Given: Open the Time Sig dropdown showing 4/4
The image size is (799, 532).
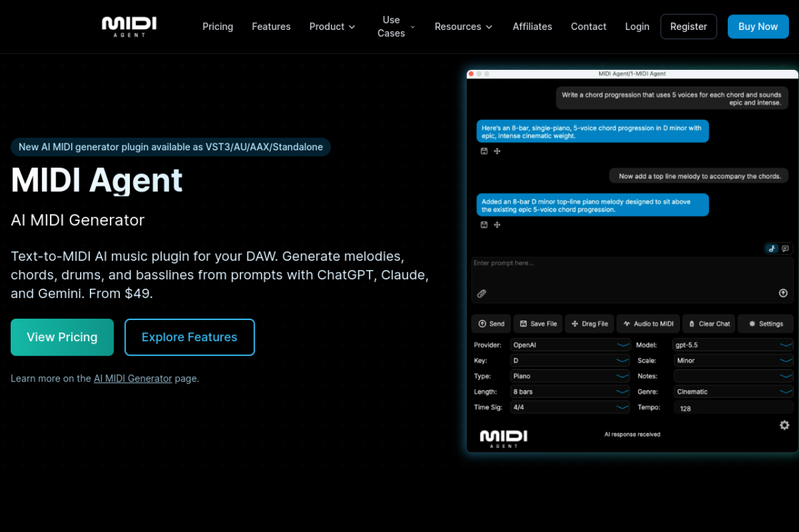Looking at the screenshot, I should [x=570, y=407].
